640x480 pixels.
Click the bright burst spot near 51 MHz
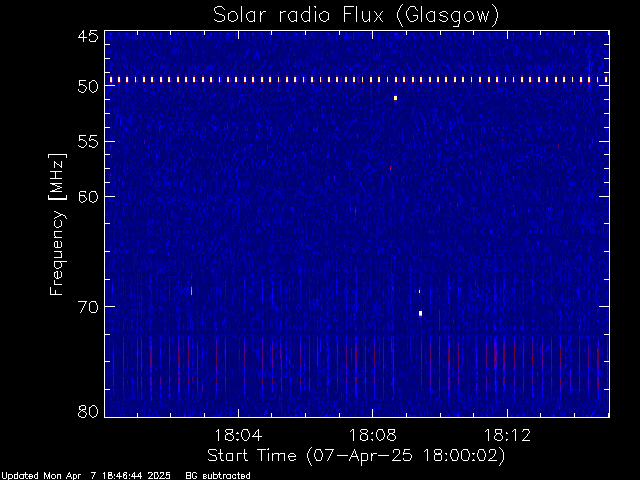pos(395,98)
